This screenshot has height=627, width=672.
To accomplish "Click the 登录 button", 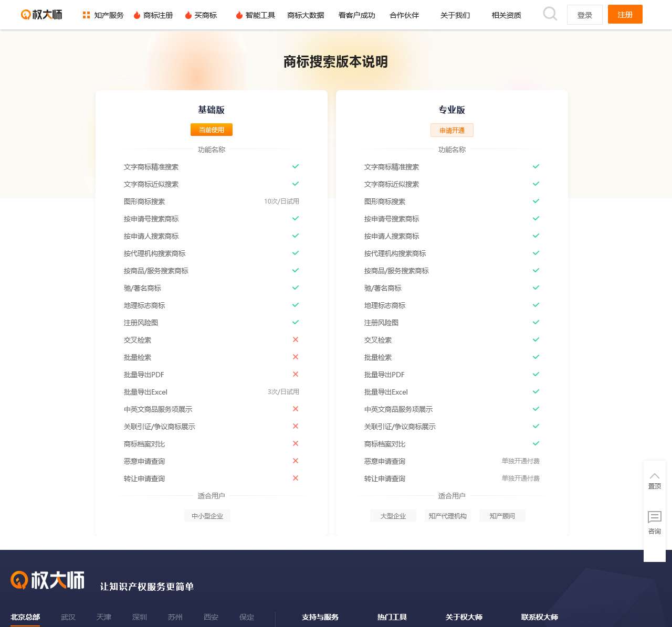I will point(584,15).
